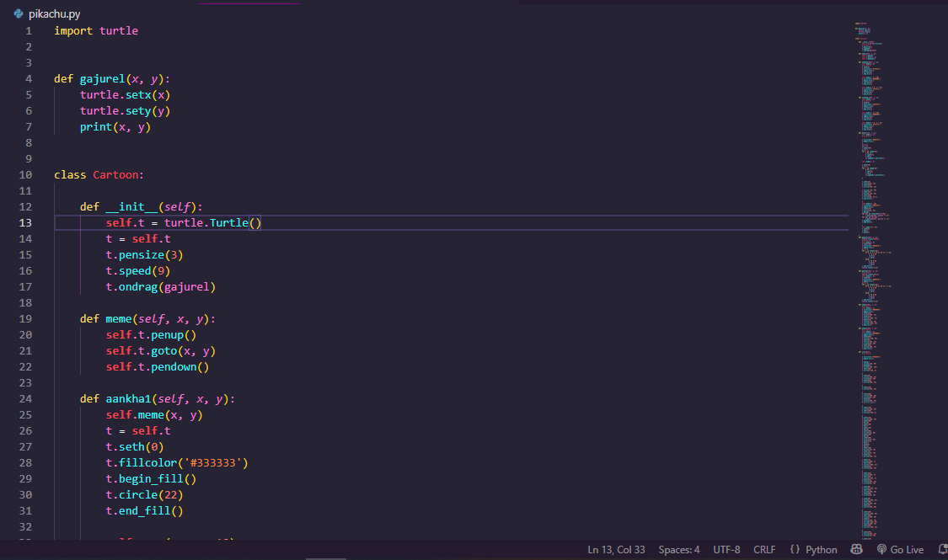Click line number 10 in the gutter
The width and height of the screenshot is (948, 560).
pyautogui.click(x=25, y=174)
